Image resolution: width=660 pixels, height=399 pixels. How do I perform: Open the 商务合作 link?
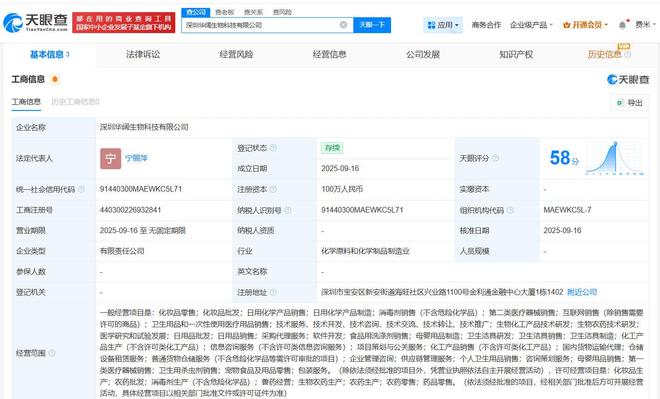486,25
